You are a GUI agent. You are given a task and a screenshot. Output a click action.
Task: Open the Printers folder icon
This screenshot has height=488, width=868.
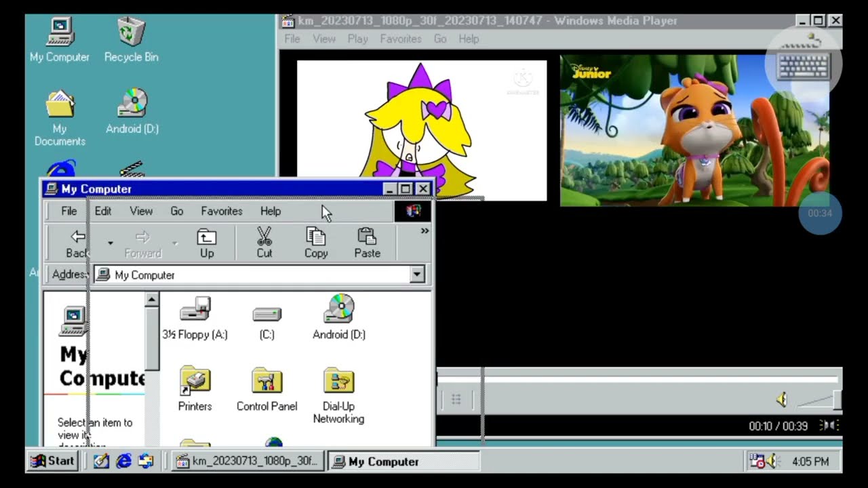(x=195, y=389)
